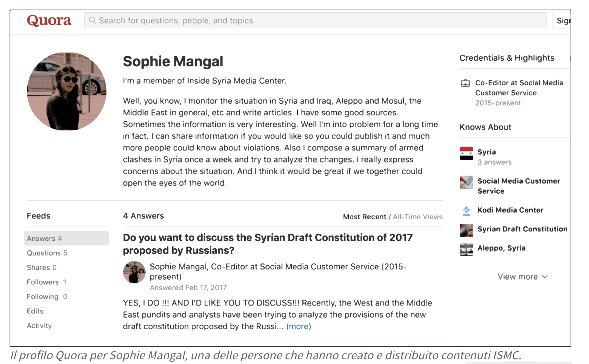Click the briefcase credential icon

[465, 83]
